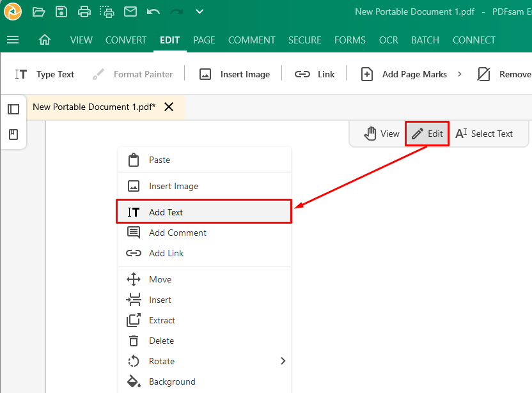Click Insert Image in the ribbon toolbar

pyautogui.click(x=235, y=74)
